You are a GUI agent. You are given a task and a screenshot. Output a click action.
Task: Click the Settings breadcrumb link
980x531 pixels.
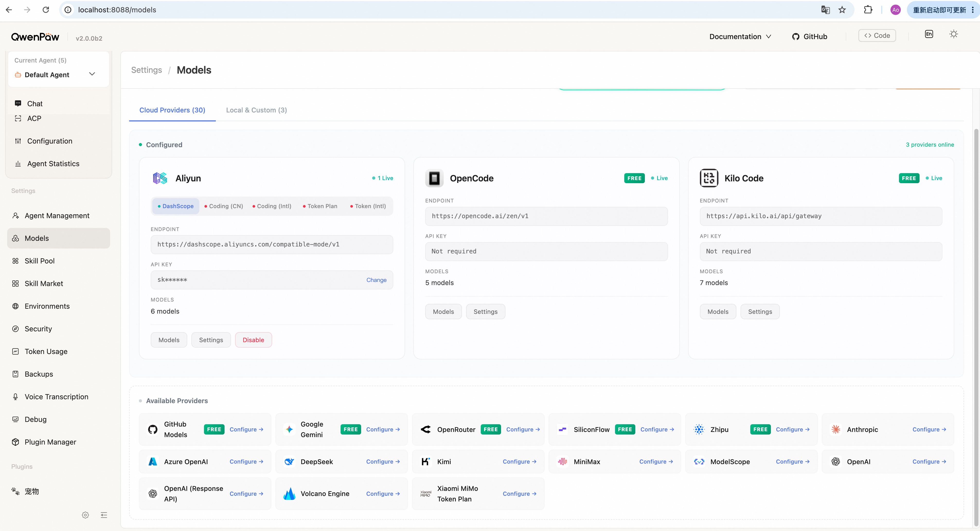pyautogui.click(x=146, y=70)
